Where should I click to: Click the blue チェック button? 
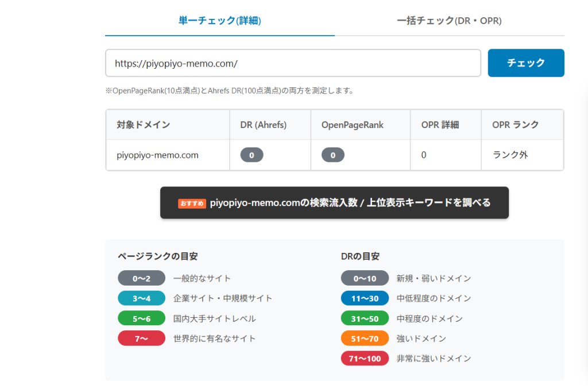click(526, 63)
